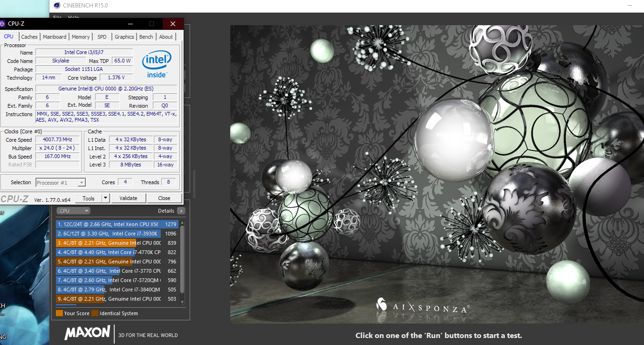The image size is (644, 345).
Task: Click the CPU-Z application icon in title bar
Action: 2,24
